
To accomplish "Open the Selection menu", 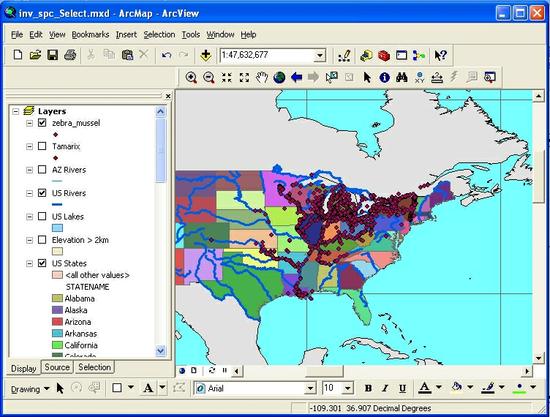I will pos(159,35).
